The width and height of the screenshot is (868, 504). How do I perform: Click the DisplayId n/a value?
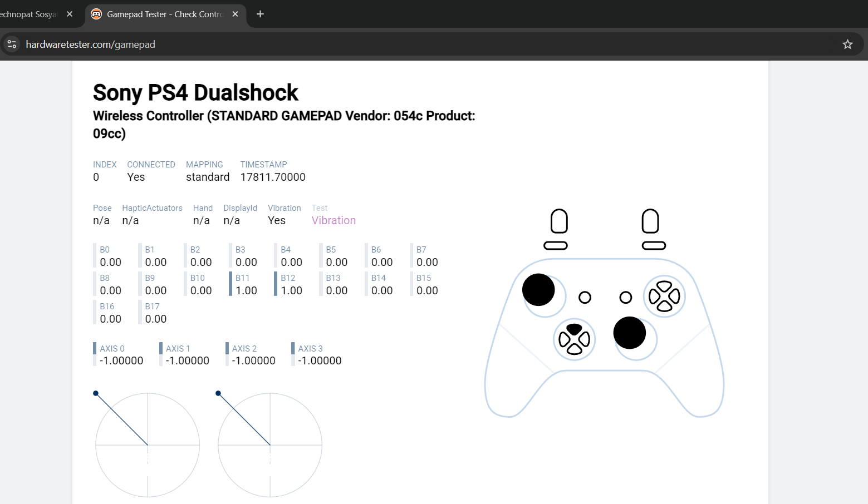click(232, 220)
